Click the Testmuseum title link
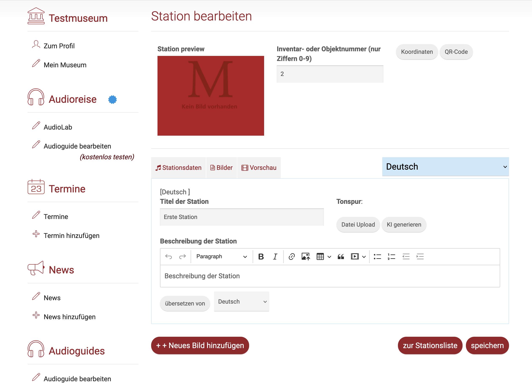 coord(78,18)
